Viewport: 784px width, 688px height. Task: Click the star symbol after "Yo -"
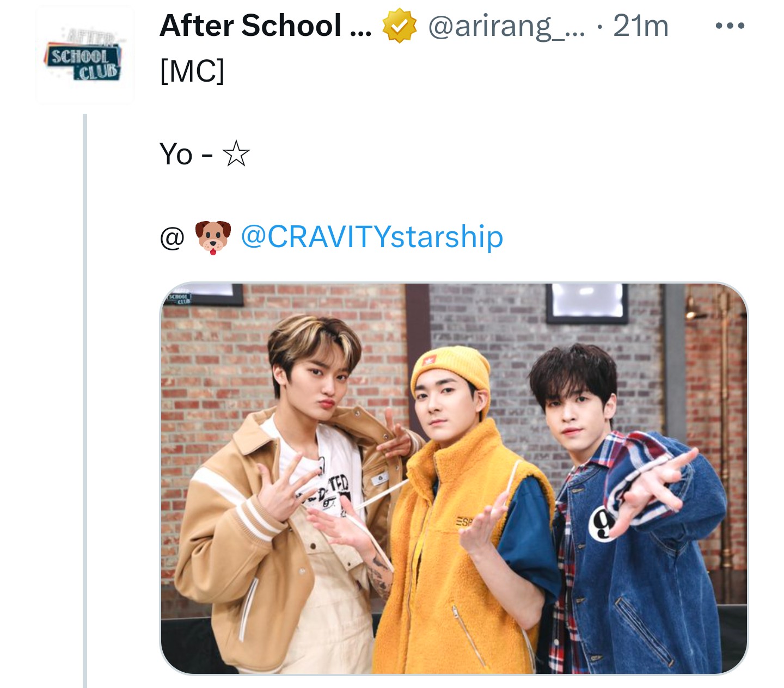tap(236, 154)
